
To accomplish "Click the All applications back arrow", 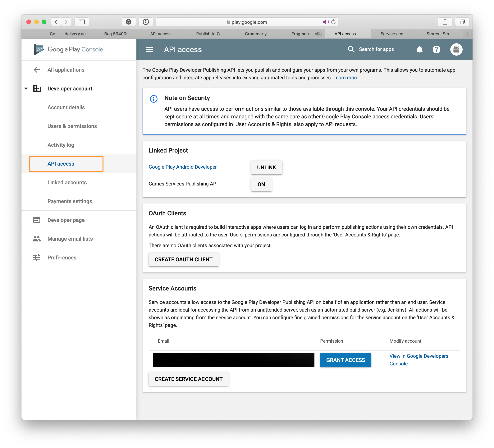I will click(36, 69).
